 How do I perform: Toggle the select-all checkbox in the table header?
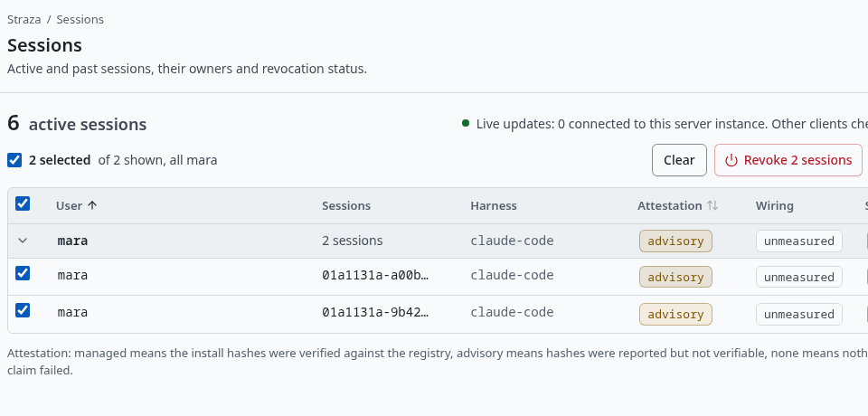(x=22, y=203)
